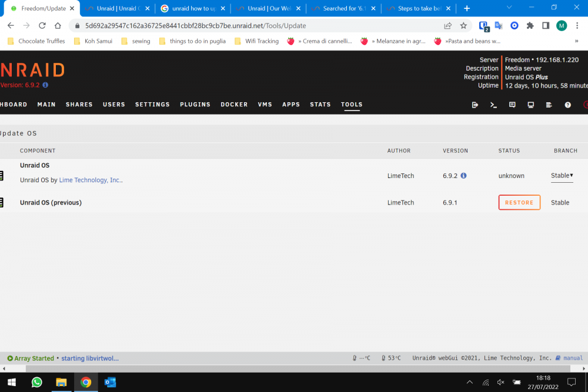The height and width of the screenshot is (392, 588).
Task: Open the Windows notification center
Action: 572,382
